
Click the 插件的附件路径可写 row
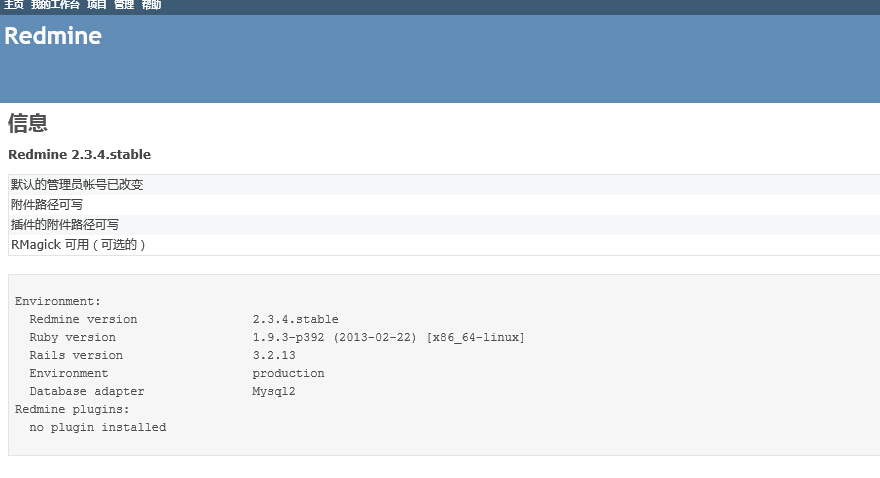pos(444,225)
